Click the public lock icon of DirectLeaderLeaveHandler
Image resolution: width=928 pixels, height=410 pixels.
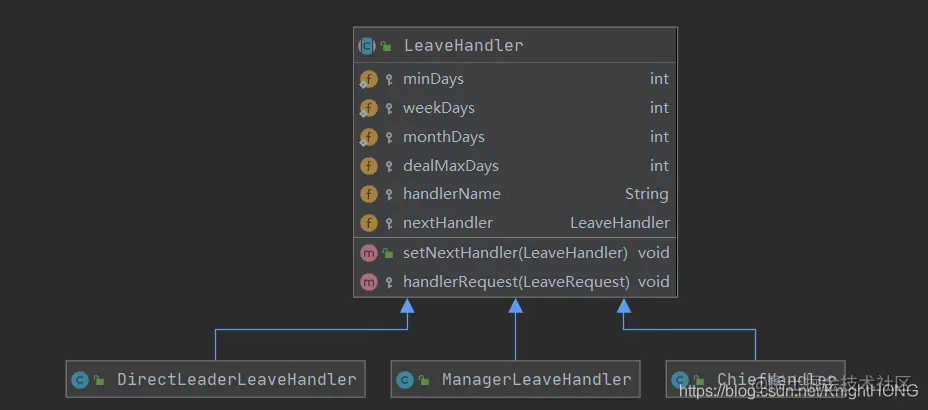[x=99, y=380]
